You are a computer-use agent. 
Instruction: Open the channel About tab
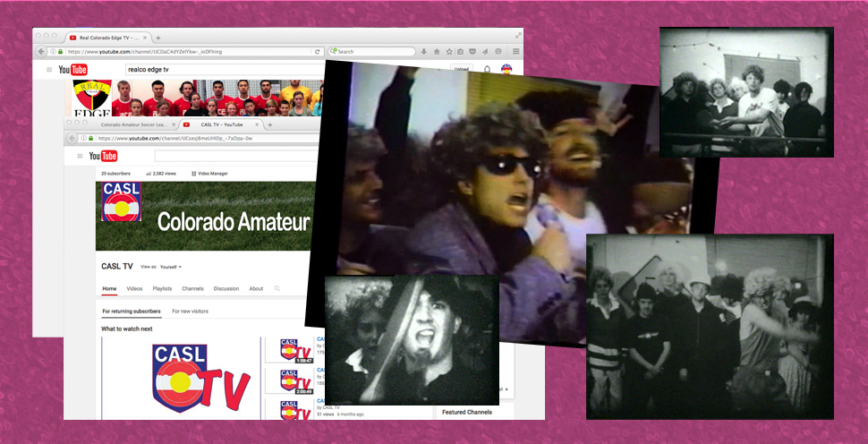tap(256, 288)
